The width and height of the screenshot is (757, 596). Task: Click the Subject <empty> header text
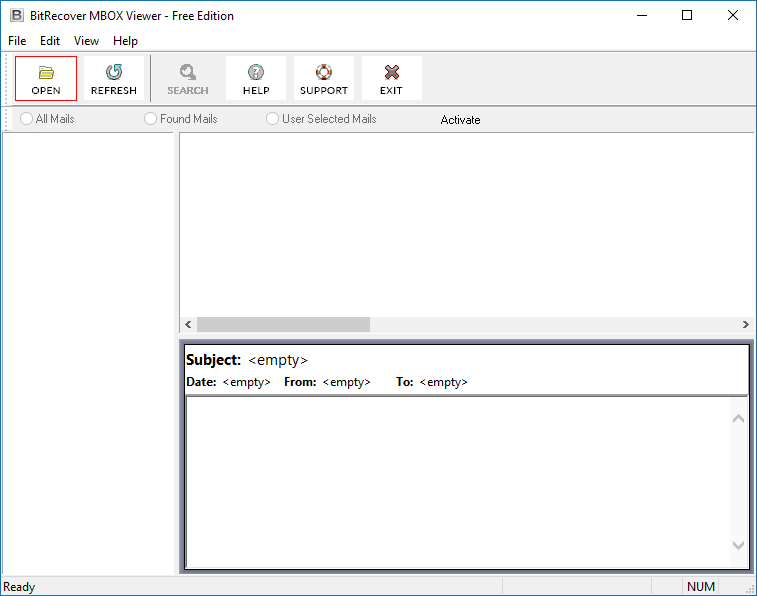pos(247,360)
